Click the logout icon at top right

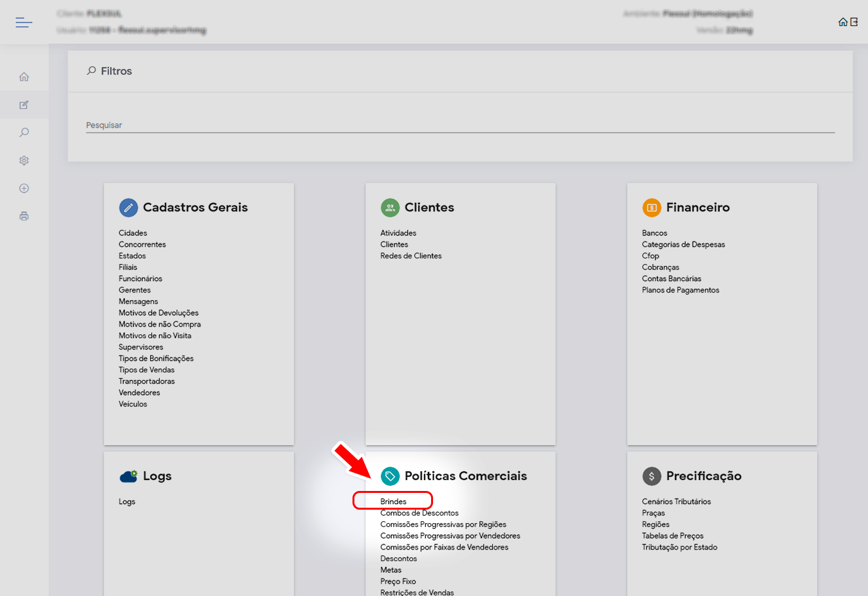854,22
